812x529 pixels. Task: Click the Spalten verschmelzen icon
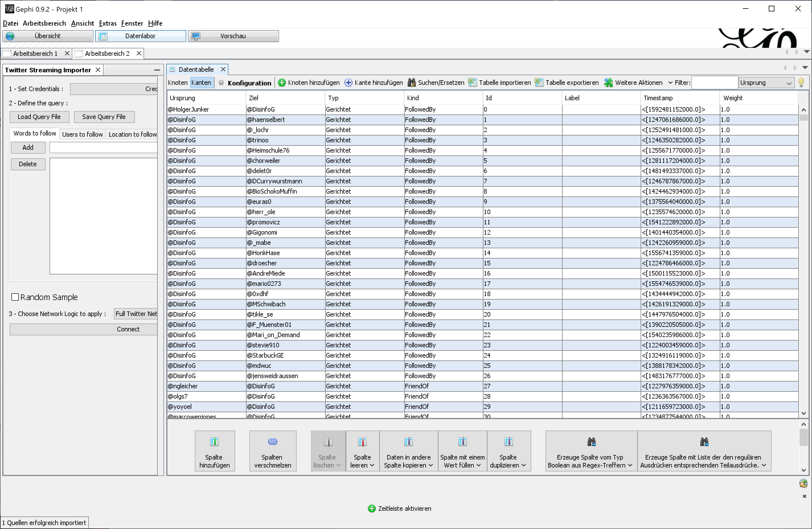272,442
